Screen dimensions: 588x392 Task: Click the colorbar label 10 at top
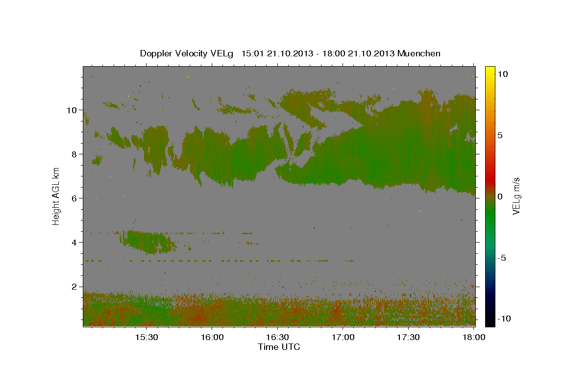coord(502,73)
